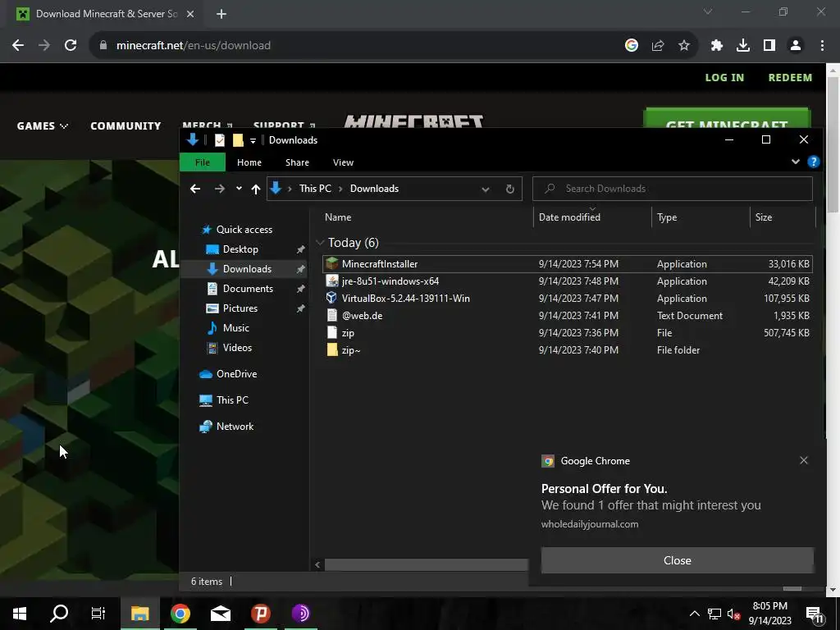
Task: Open Customize Quick Access Toolbar dropdown
Action: pos(253,140)
